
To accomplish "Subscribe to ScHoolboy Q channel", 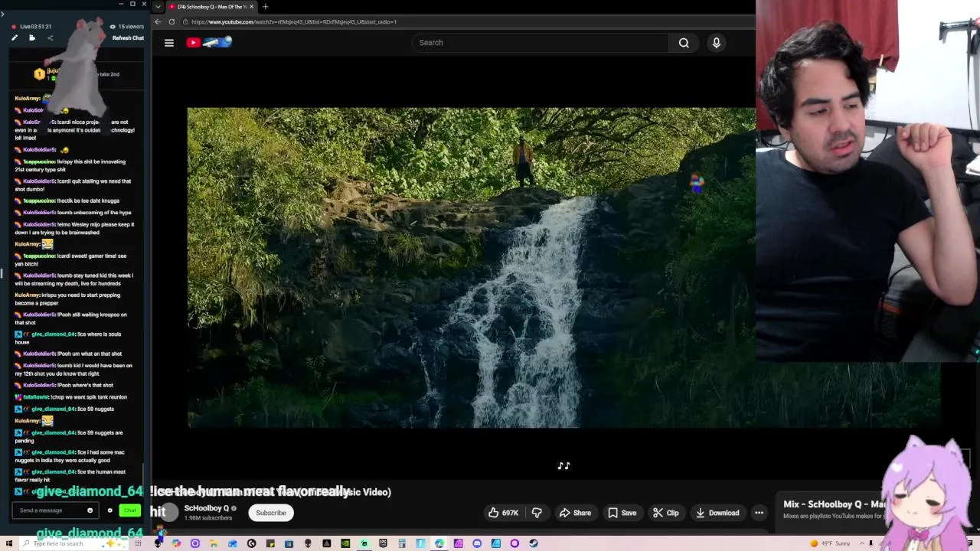I will pyautogui.click(x=271, y=513).
